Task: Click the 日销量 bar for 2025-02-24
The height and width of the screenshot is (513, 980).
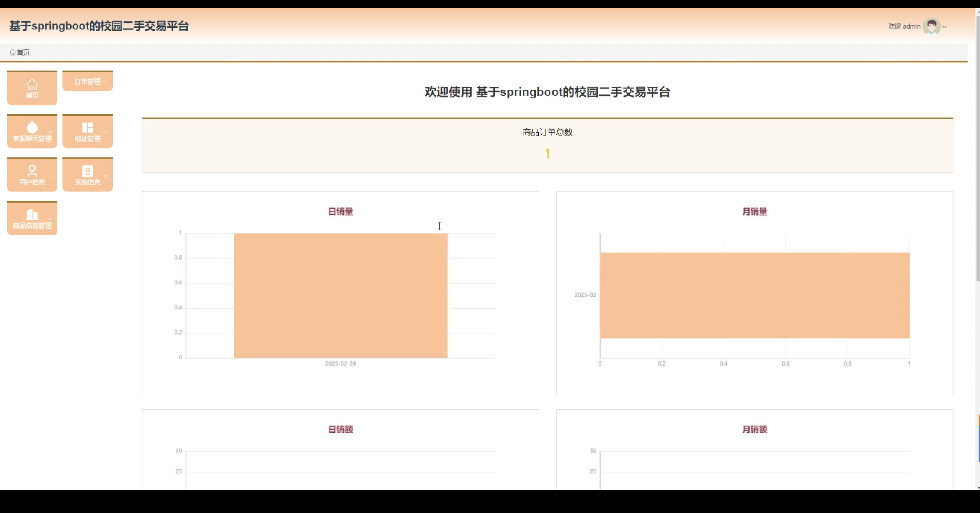Action: (340, 296)
